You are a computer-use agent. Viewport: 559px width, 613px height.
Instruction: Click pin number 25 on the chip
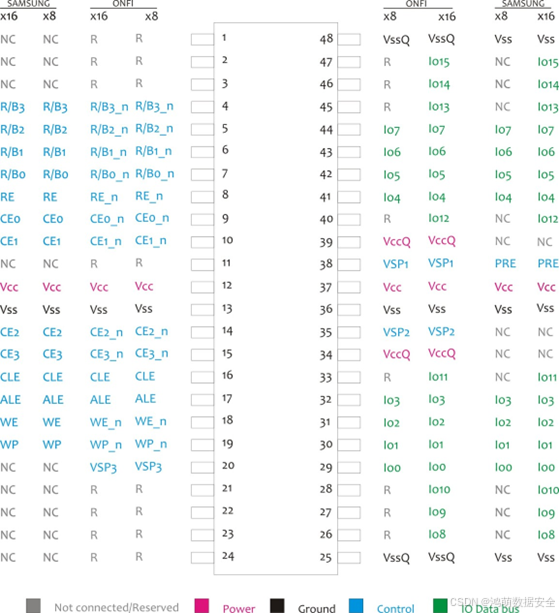pyautogui.click(x=326, y=557)
